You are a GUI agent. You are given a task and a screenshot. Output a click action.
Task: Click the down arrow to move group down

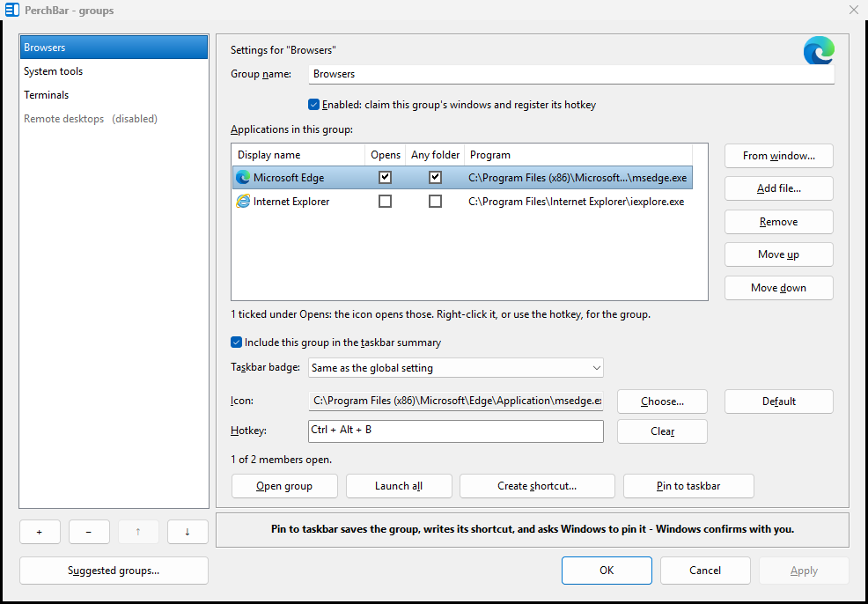click(188, 532)
